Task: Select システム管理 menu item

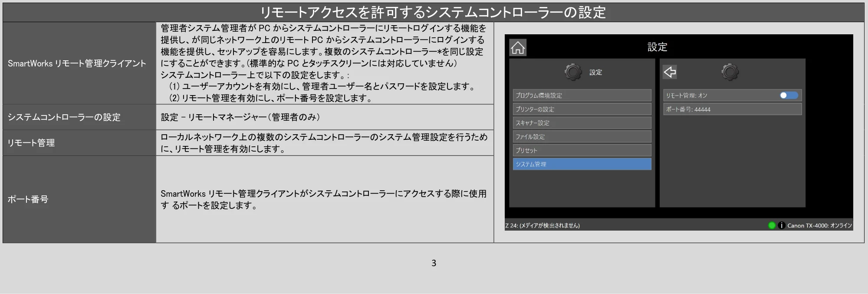Action: (x=582, y=164)
